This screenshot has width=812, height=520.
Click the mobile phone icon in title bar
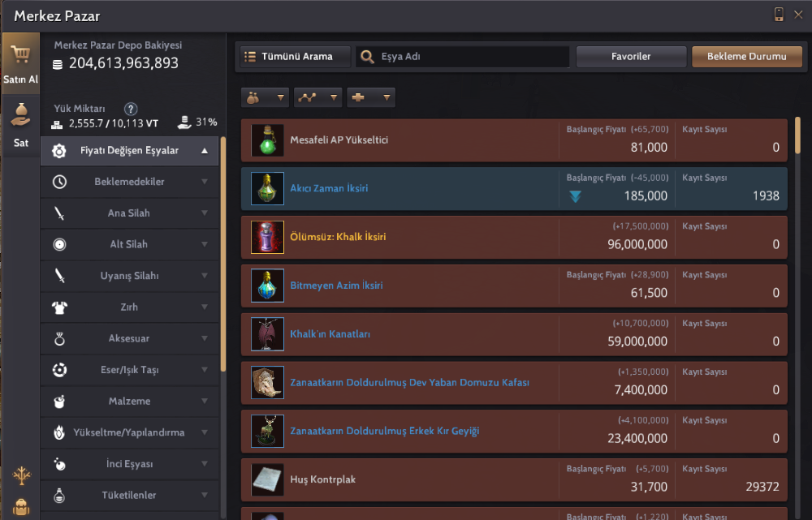(779, 15)
